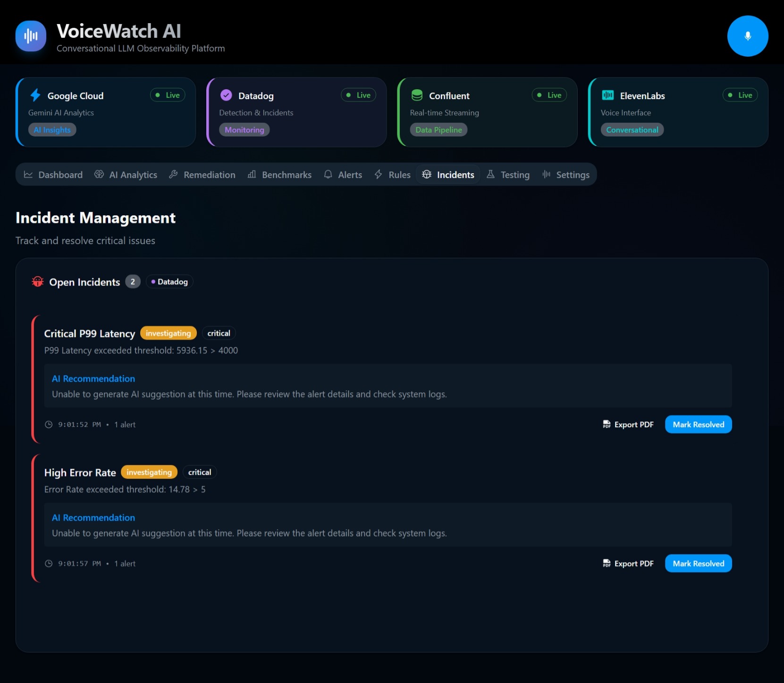Click the VoiceWatch AI waveform logo
This screenshot has height=683, width=784.
coord(31,36)
